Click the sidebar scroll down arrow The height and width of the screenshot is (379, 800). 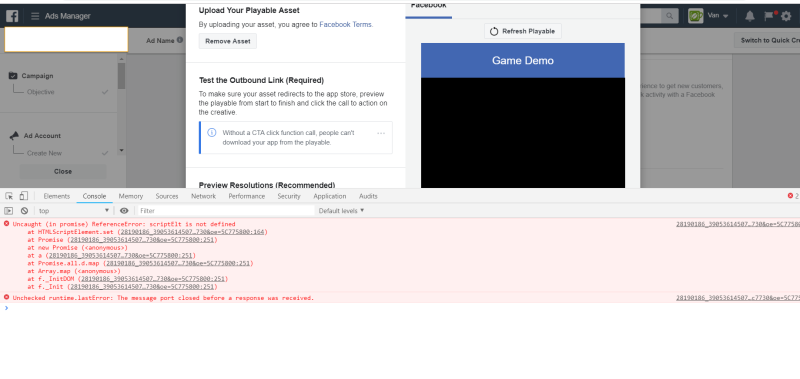(121, 150)
